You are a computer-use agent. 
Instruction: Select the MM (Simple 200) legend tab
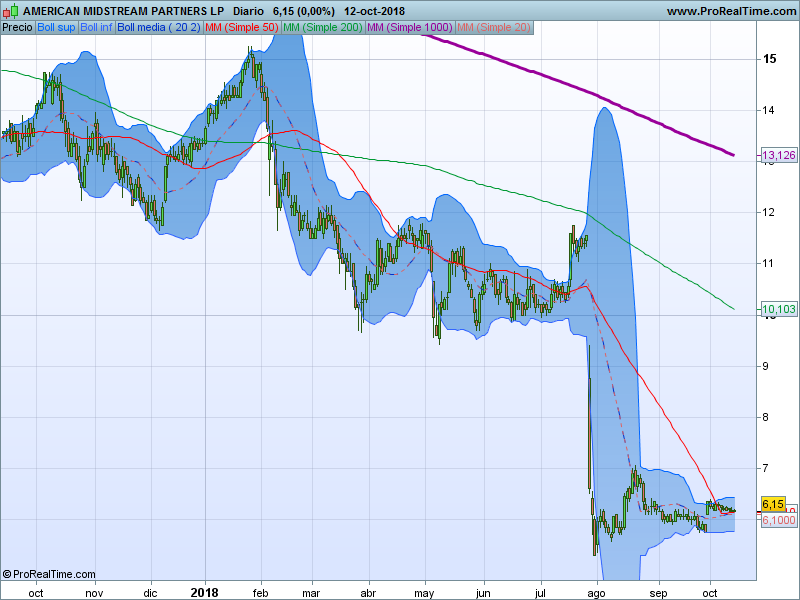(x=322, y=28)
